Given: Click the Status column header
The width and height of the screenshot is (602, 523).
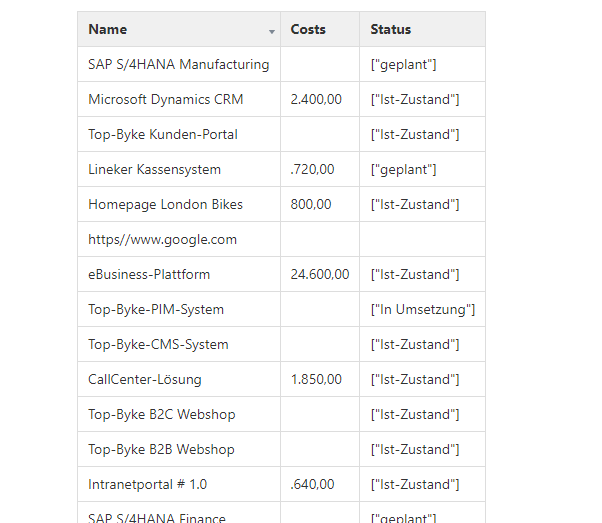Looking at the screenshot, I should coord(390,29).
